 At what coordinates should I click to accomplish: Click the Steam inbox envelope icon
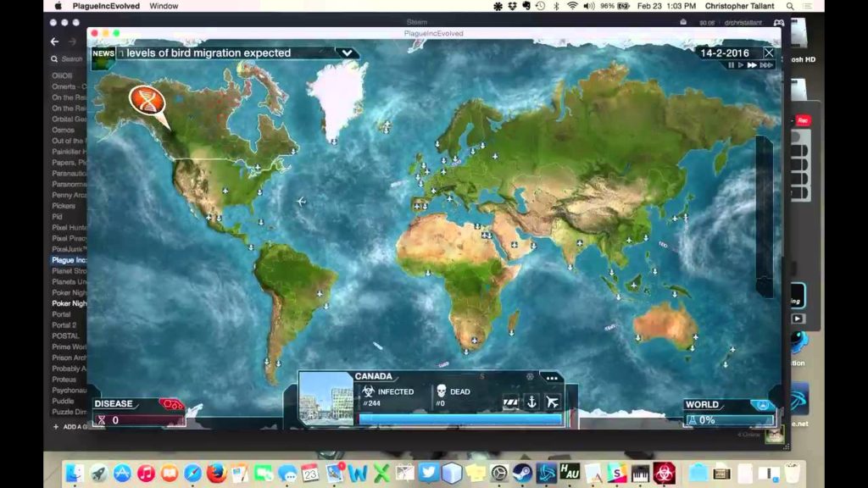pyautogui.click(x=683, y=22)
